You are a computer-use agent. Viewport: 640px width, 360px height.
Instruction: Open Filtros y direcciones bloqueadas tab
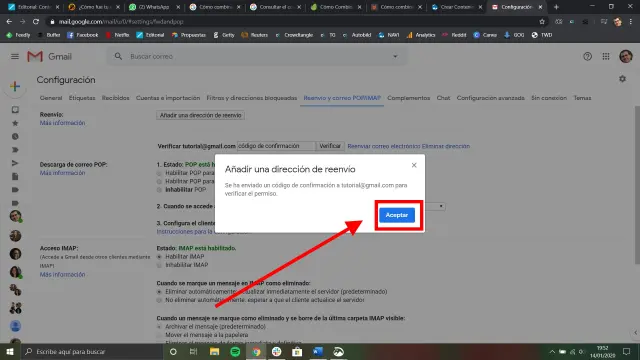(x=251, y=98)
